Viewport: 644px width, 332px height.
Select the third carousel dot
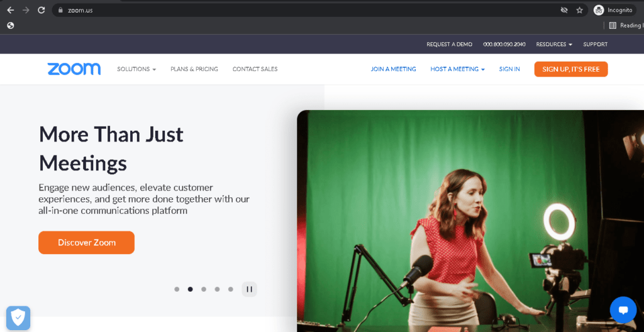click(204, 289)
